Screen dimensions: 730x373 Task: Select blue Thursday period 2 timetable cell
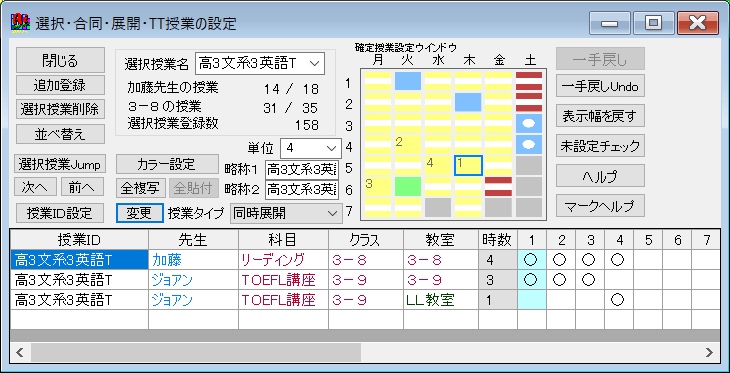[468, 102]
